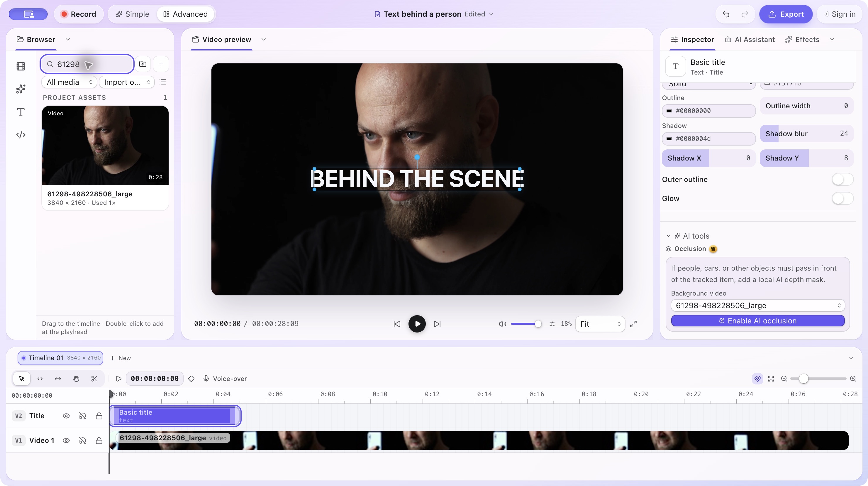Toggle the Glow switch

point(842,198)
